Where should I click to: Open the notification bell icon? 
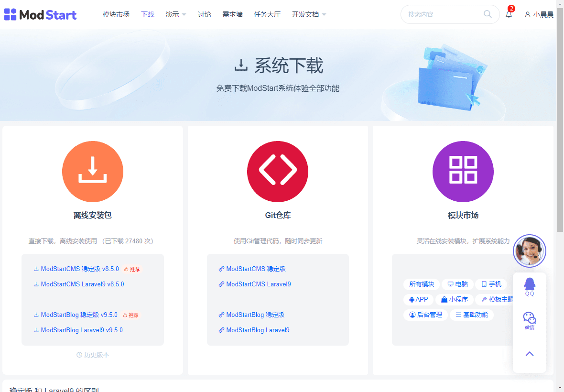coord(509,14)
